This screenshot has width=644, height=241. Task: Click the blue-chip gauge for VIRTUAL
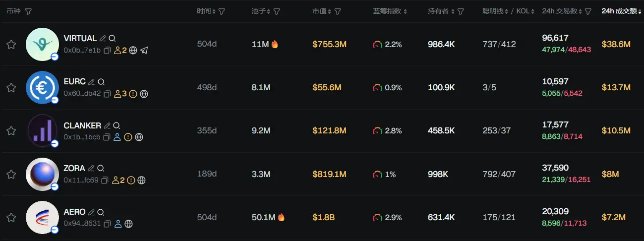coord(378,45)
